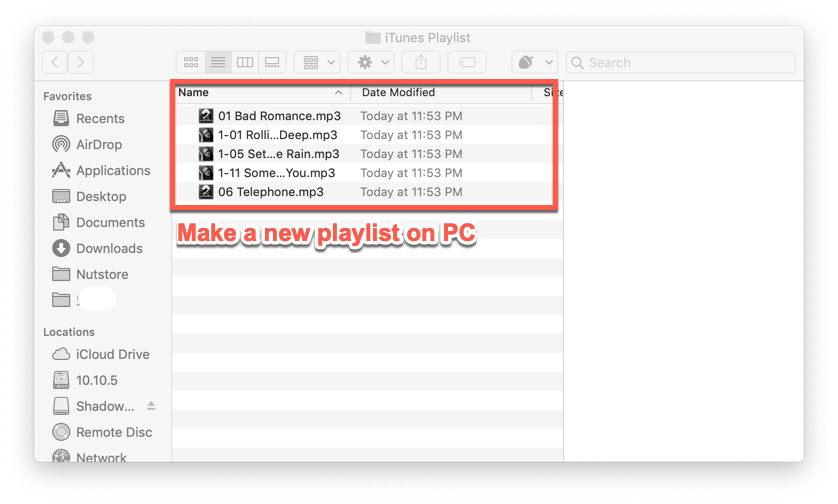
Task: Open the Nutstore toolbar dropdown
Action: click(534, 63)
